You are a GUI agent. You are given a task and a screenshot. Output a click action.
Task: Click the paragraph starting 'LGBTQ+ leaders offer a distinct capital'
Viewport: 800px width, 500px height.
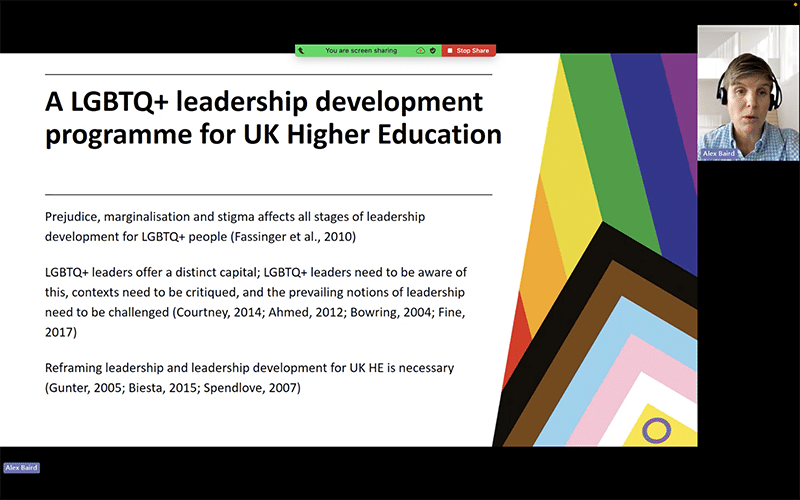(256, 302)
